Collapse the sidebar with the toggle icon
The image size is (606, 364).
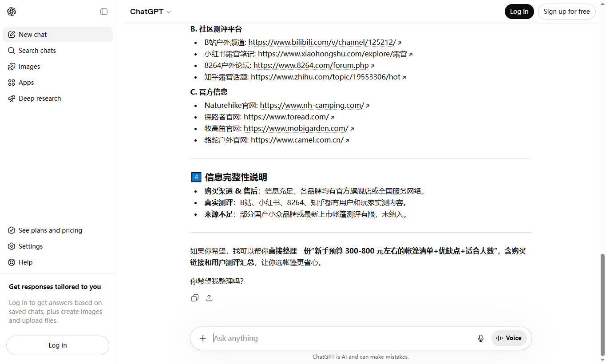[x=104, y=12]
